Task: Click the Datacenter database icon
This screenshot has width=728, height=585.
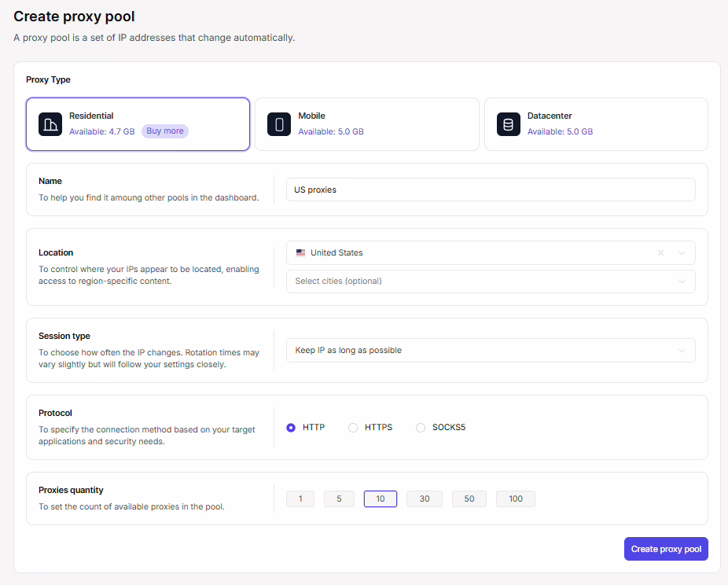Action: click(x=509, y=124)
